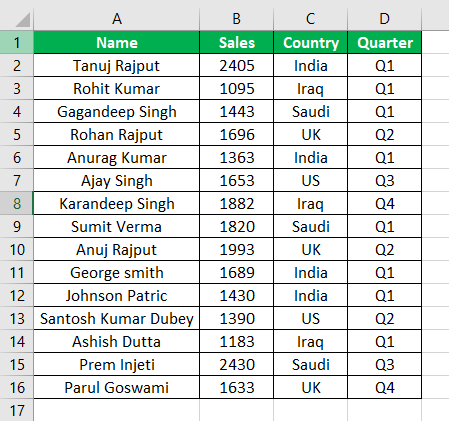This screenshot has height=421, width=449.
Task: Click US country cell for Ajay Singh
Action: (x=311, y=180)
